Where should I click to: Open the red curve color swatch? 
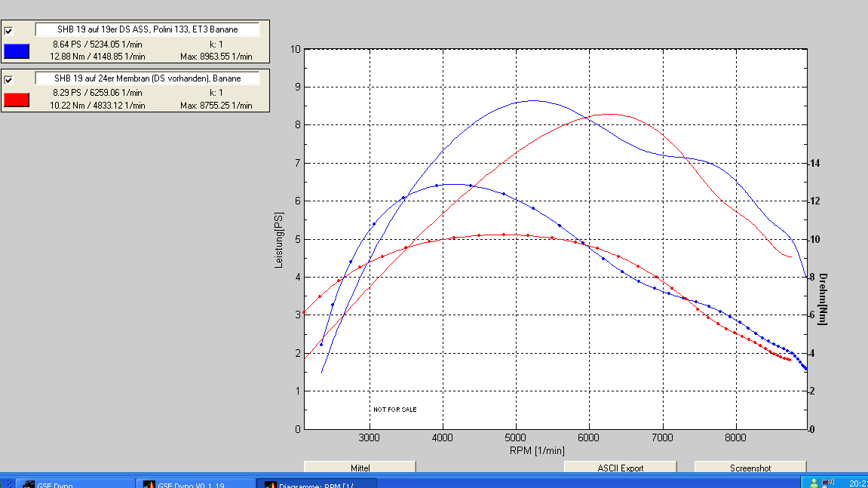(x=17, y=100)
